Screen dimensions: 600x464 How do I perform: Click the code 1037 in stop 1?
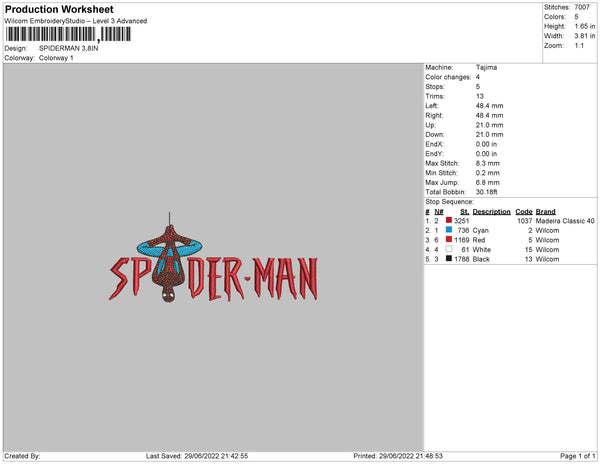(525, 221)
